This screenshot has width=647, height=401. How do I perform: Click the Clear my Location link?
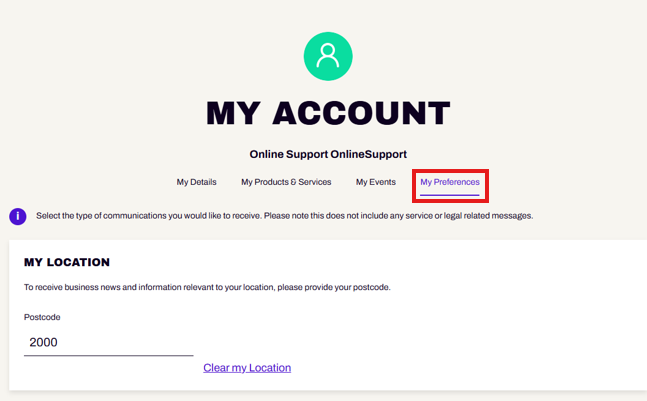coord(247,368)
